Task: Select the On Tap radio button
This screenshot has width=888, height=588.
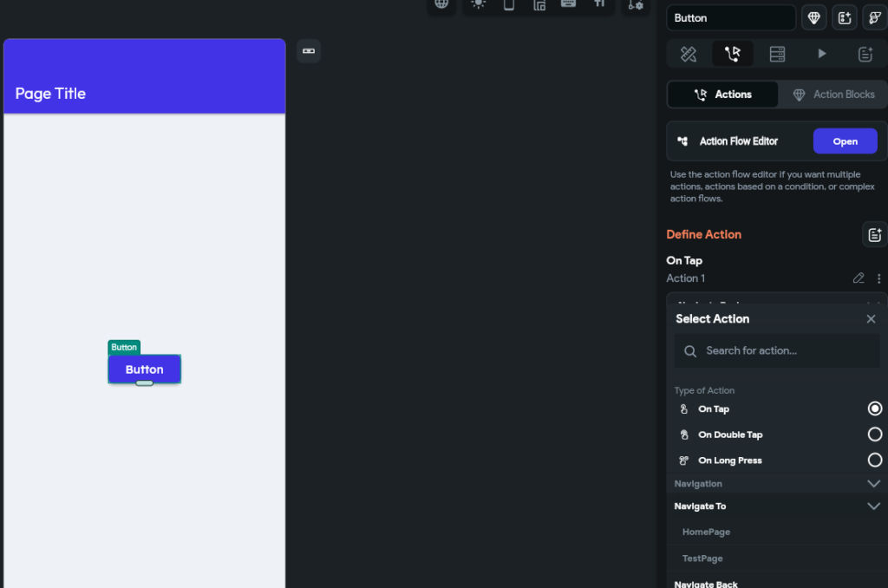Action: tap(874, 408)
